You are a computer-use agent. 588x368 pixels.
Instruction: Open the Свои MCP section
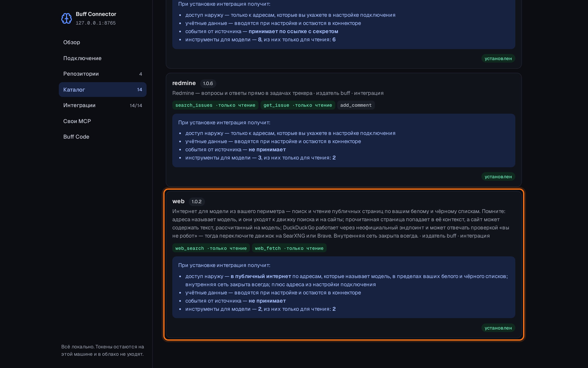pos(102,121)
